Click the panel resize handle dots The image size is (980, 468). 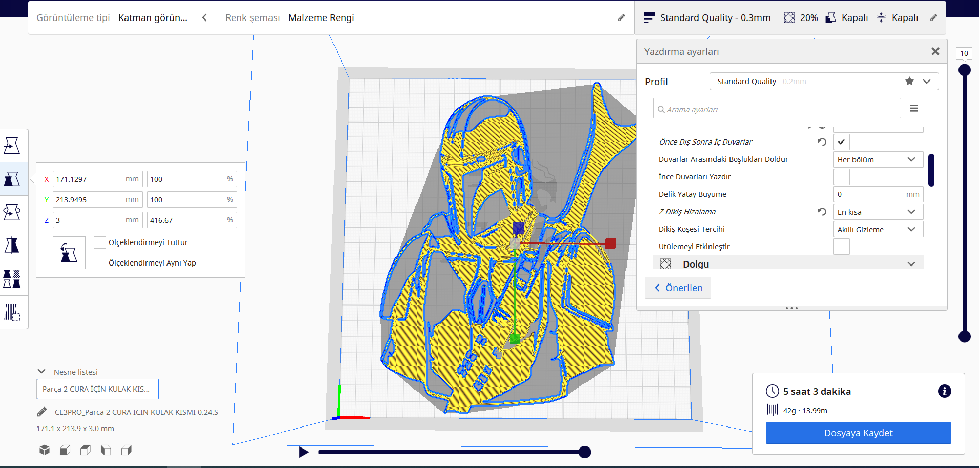791,308
